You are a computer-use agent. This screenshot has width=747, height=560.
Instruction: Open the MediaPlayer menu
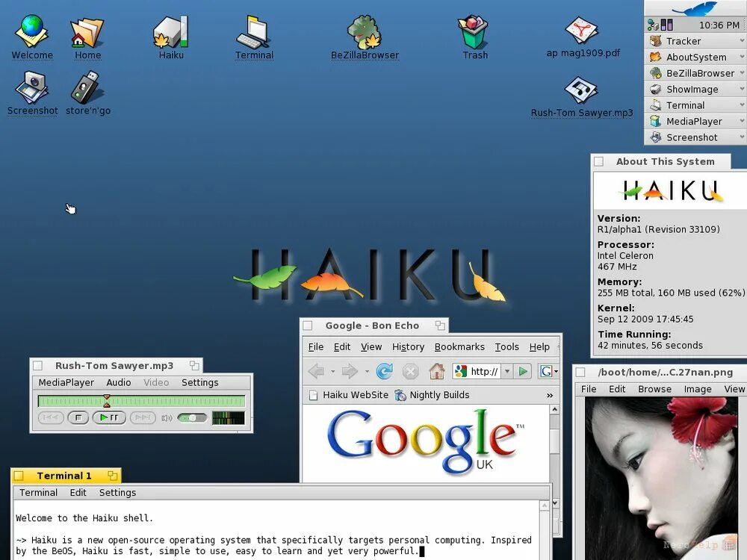(x=66, y=382)
